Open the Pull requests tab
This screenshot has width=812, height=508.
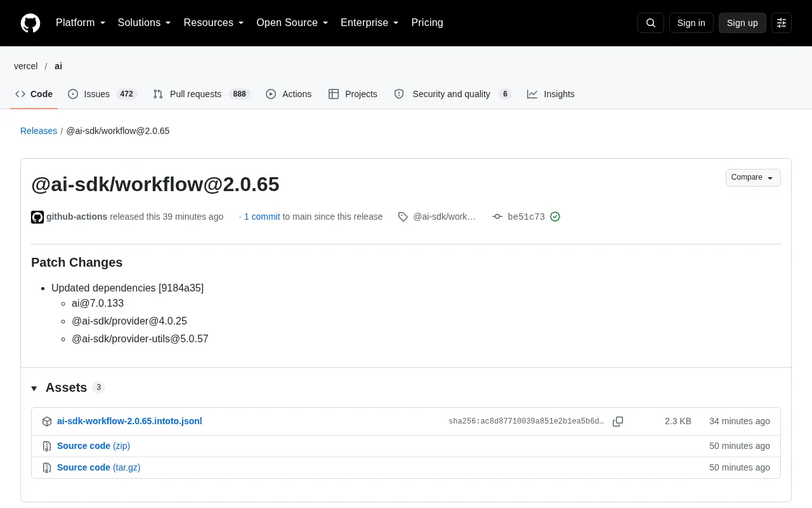tap(201, 94)
